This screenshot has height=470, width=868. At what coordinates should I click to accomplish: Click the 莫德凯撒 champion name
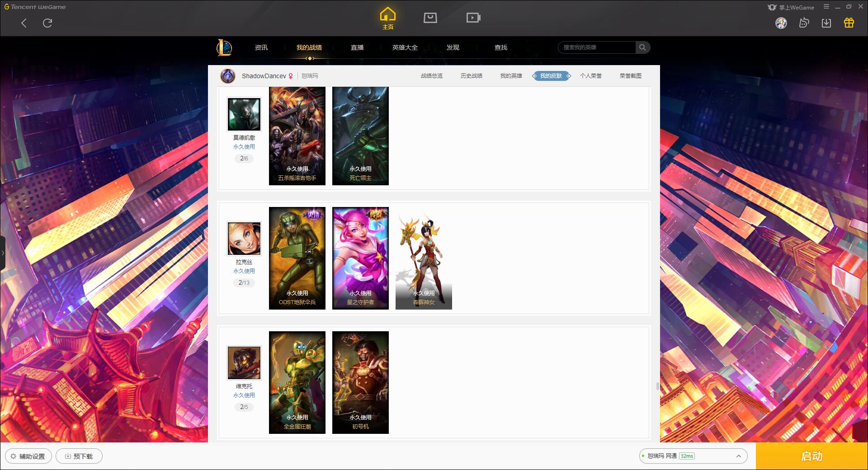click(x=244, y=137)
